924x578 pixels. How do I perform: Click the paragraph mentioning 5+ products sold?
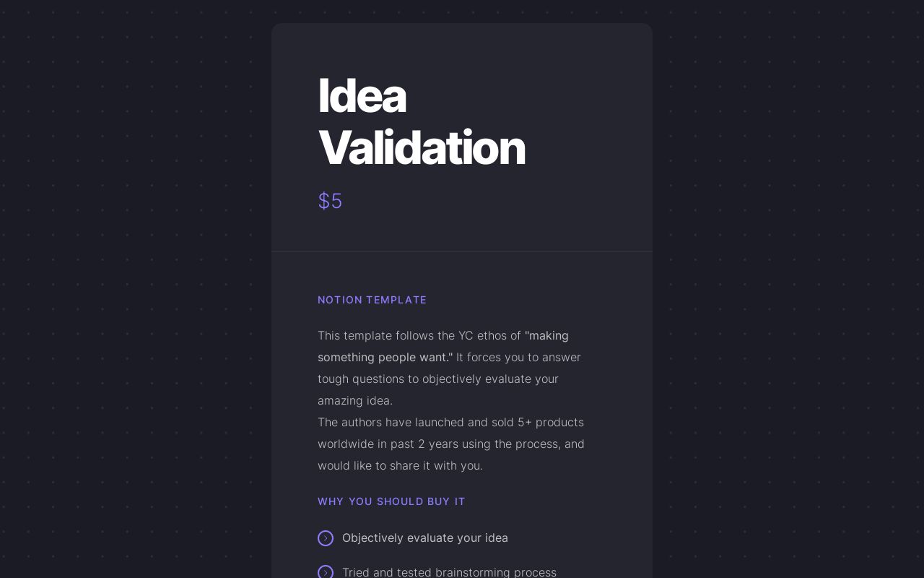pos(450,444)
